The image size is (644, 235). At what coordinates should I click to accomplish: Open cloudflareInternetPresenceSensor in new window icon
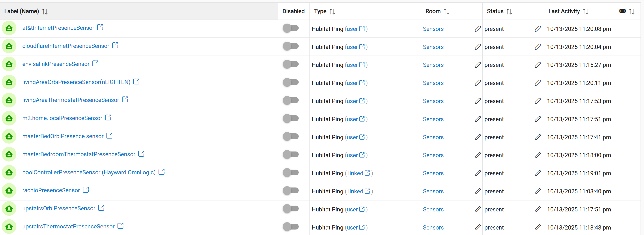tap(115, 46)
